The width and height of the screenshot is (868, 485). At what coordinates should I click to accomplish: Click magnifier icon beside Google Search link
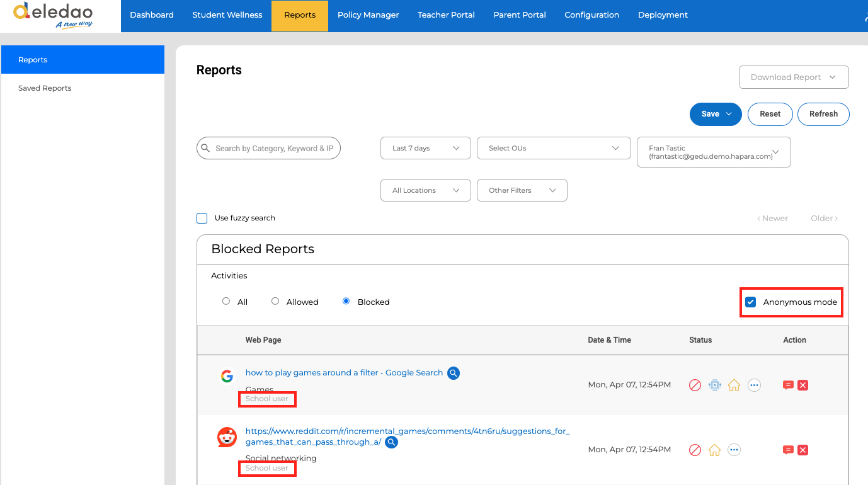click(454, 373)
